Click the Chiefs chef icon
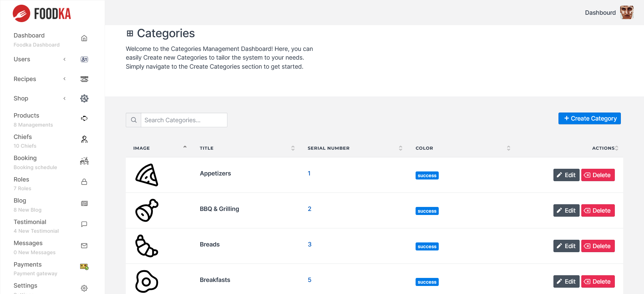 pos(84,139)
